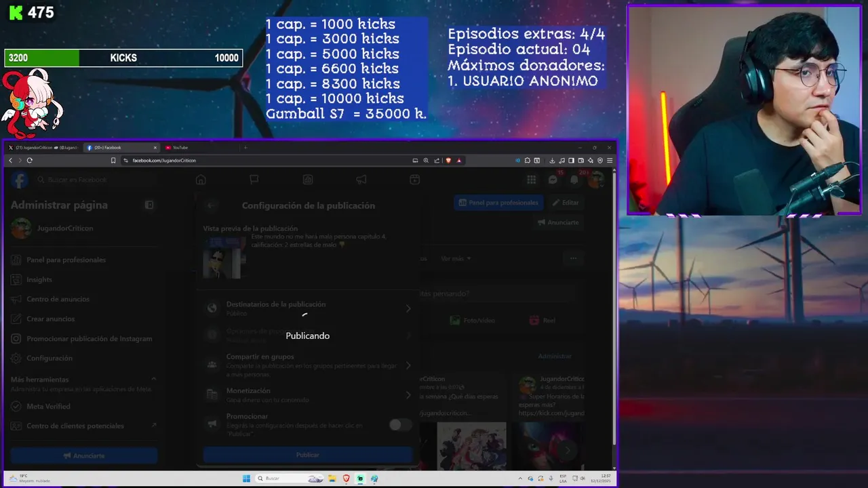Switch to the YouTube browser tab
The width and height of the screenshot is (868, 488).
pos(200,147)
